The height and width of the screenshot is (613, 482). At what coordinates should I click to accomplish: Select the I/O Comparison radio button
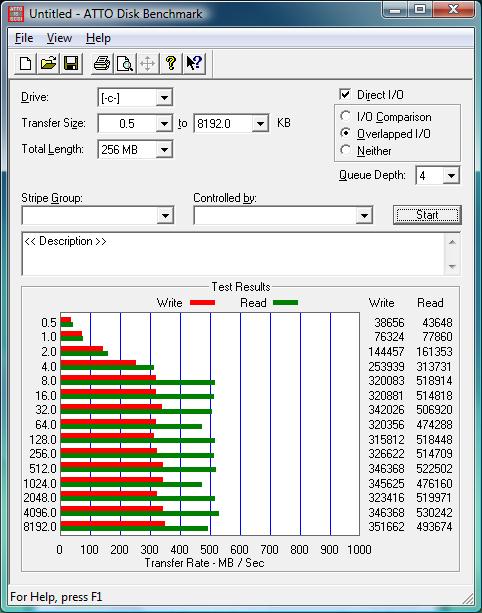tap(345, 116)
